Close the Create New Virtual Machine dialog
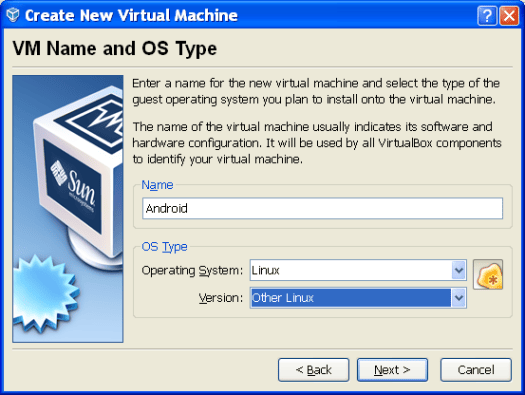 point(509,15)
